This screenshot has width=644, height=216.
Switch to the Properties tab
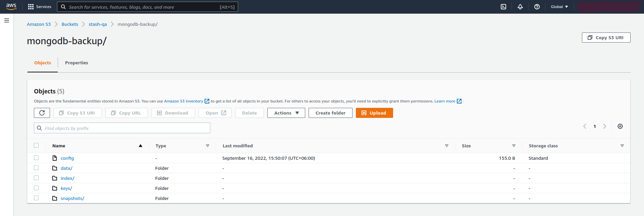(x=76, y=63)
